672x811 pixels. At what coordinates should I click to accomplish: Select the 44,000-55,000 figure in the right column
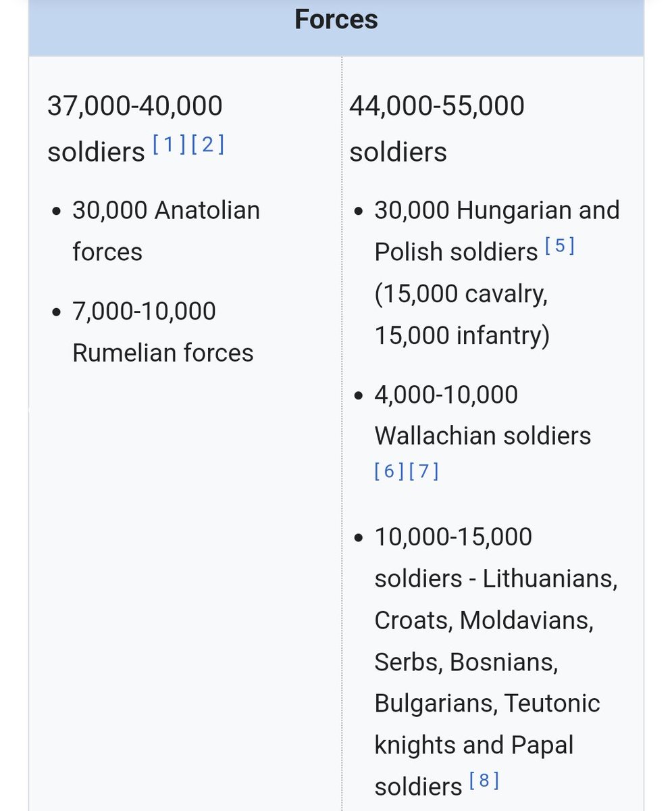436,106
